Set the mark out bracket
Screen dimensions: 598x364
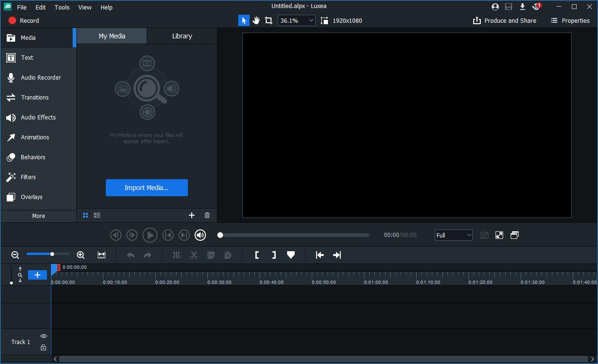point(274,255)
